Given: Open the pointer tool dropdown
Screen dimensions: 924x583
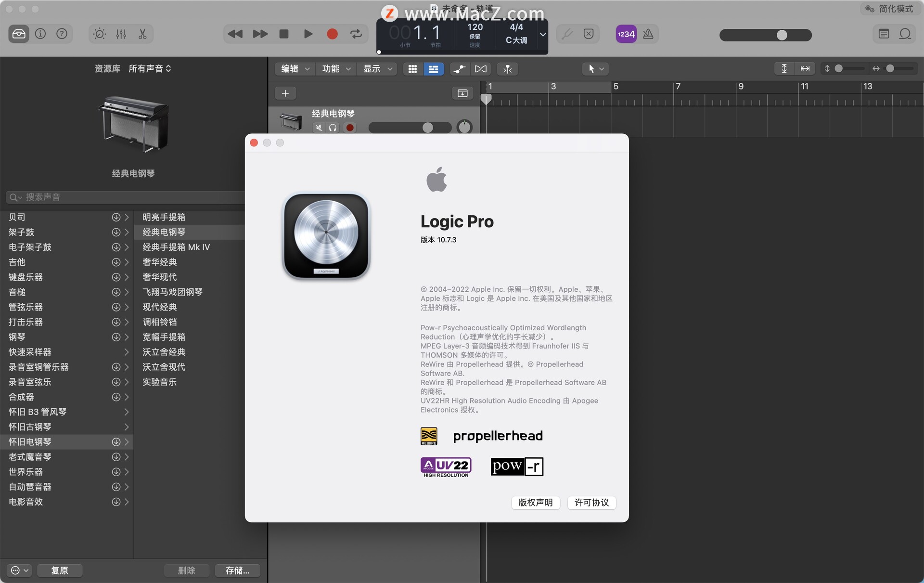Looking at the screenshot, I should pyautogui.click(x=596, y=69).
